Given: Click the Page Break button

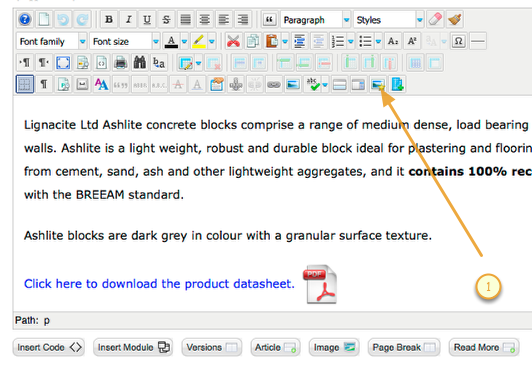Looking at the screenshot, I should [x=404, y=347].
